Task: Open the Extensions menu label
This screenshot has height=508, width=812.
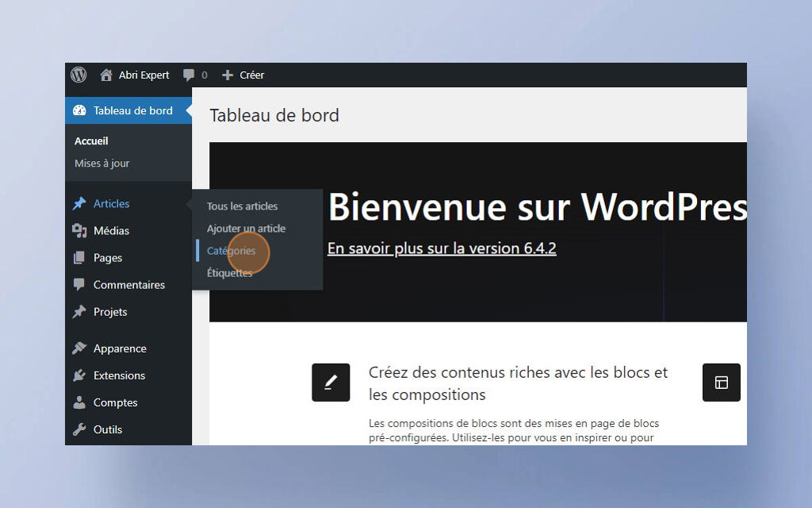Action: (x=119, y=375)
